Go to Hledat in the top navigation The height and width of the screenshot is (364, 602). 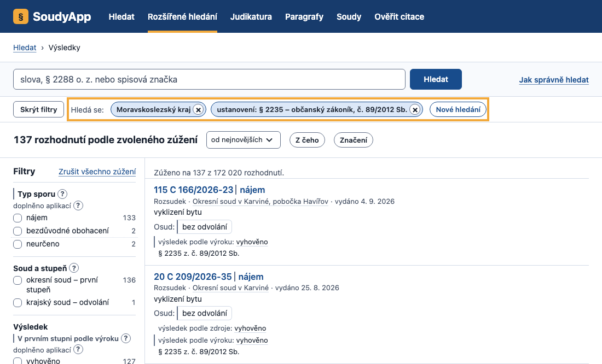point(121,17)
